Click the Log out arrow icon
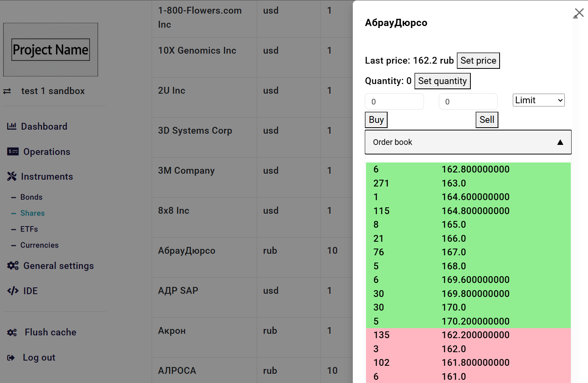This screenshot has height=383, width=588. pos(11,358)
